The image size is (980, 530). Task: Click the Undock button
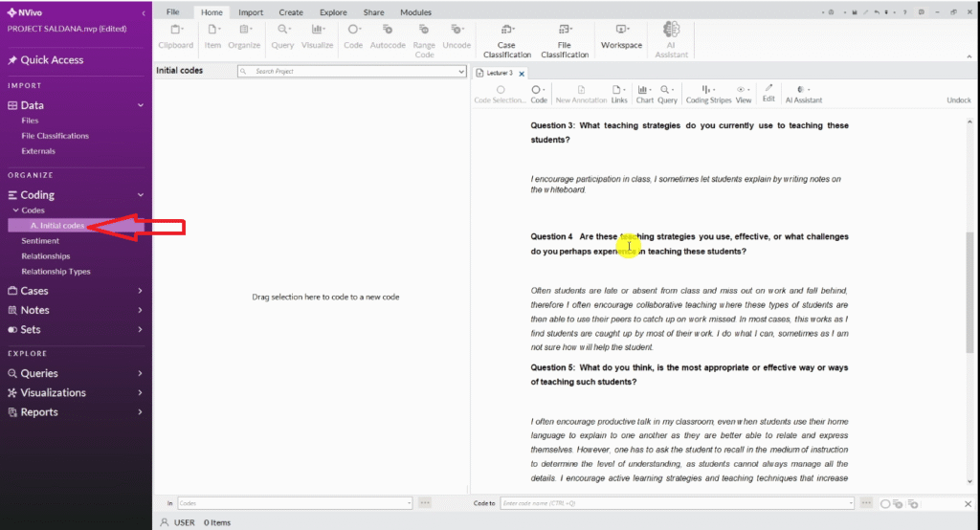coord(958,99)
